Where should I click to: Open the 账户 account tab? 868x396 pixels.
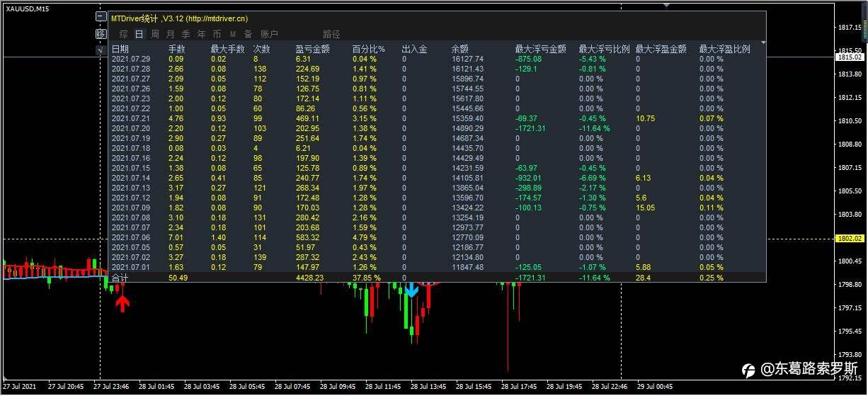[269, 34]
